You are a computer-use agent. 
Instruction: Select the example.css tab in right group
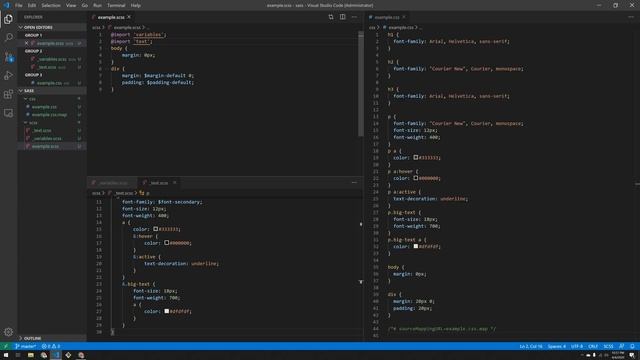pyautogui.click(x=387, y=17)
